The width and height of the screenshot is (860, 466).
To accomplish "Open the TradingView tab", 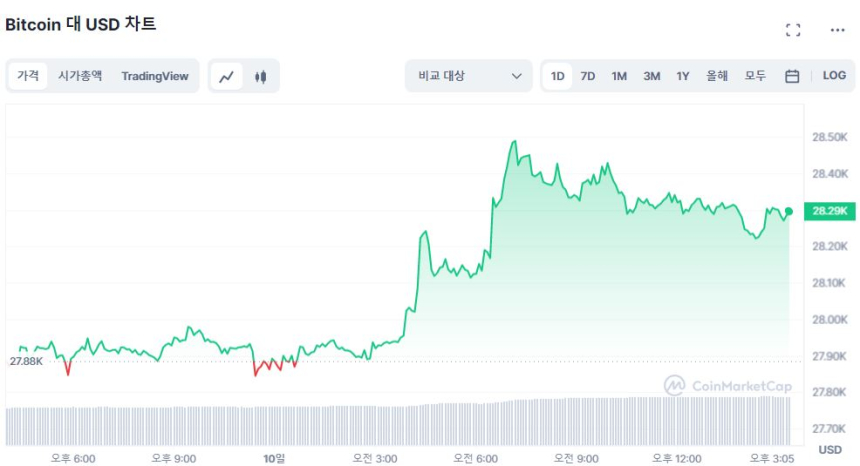I will coord(154,76).
